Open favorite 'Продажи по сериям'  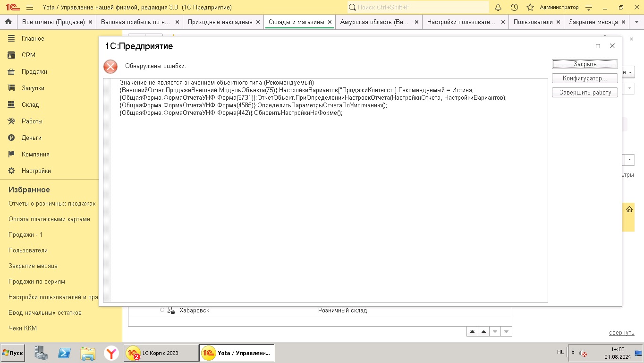coord(37,282)
